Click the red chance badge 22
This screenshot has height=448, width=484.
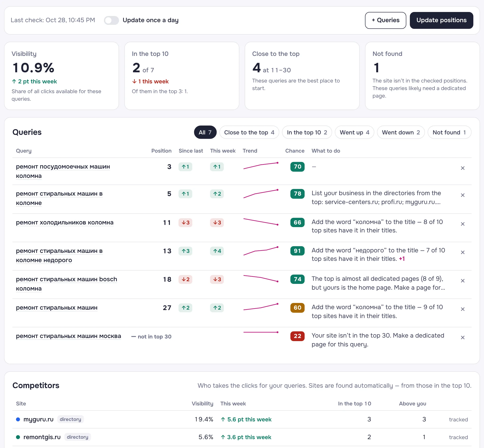point(297,336)
